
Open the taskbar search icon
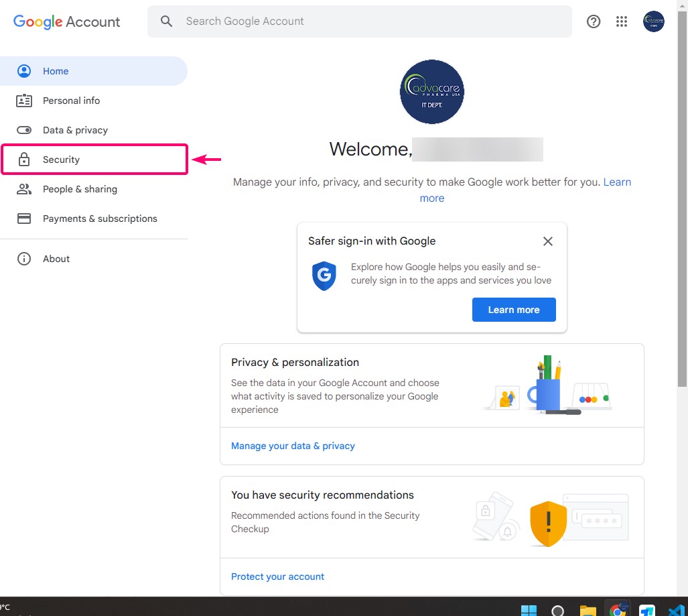pos(557,610)
